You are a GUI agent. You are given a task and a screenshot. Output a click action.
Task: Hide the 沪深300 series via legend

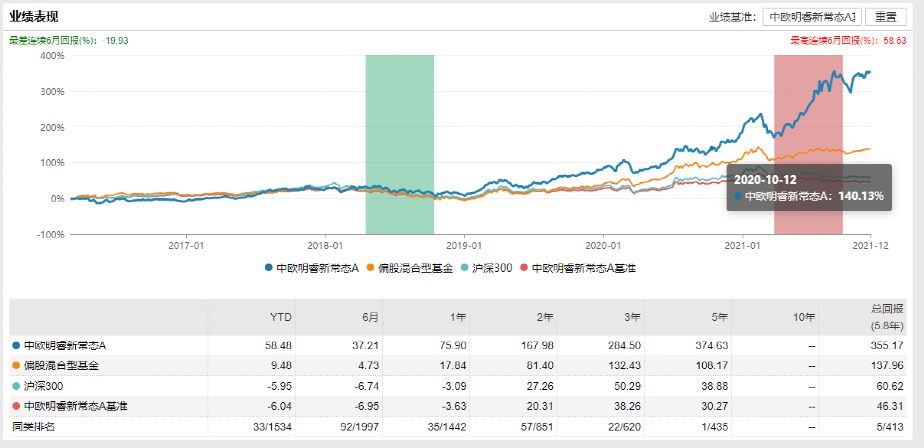[491, 268]
